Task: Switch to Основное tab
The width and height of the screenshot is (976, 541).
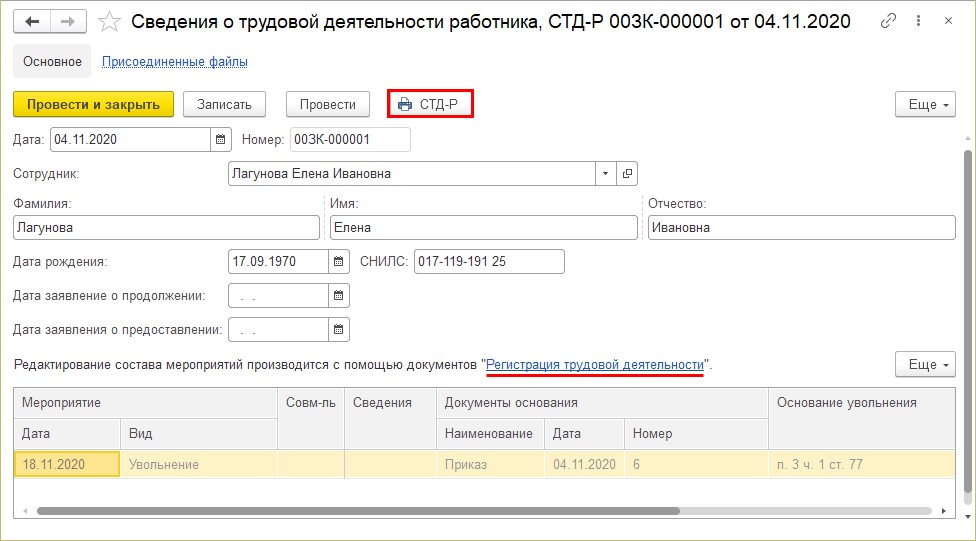Action: (52, 62)
